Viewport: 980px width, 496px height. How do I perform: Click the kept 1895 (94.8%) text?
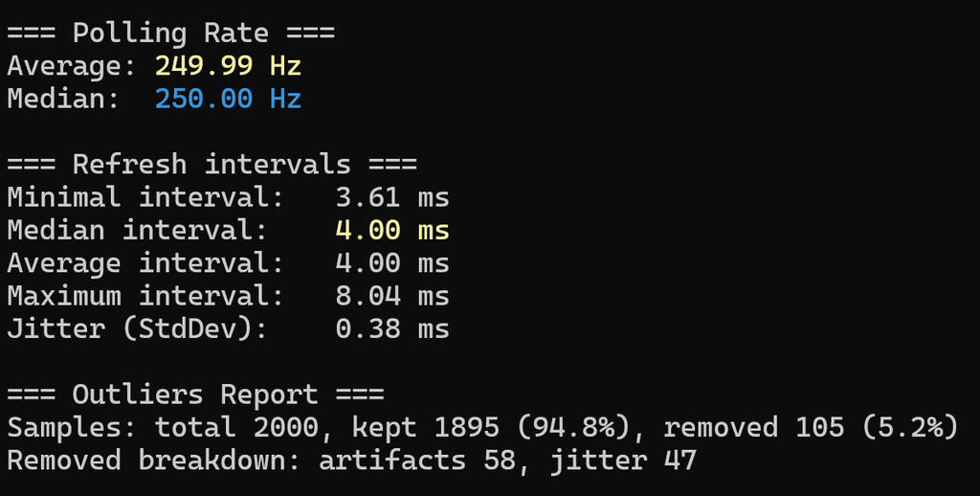point(491,428)
